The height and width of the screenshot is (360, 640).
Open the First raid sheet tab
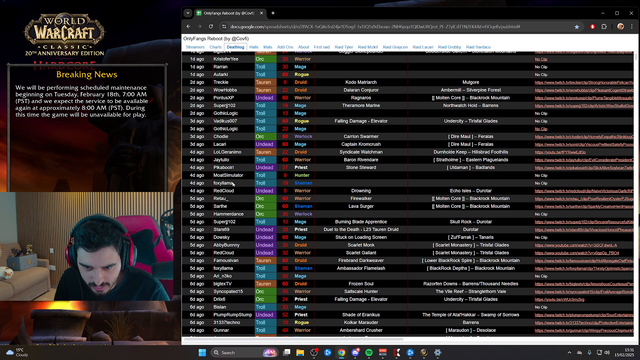322,47
